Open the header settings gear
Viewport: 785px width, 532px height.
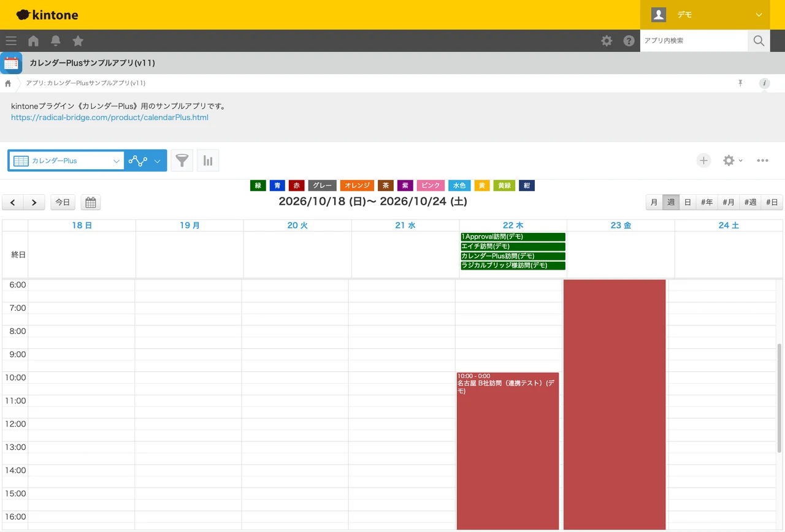607,41
